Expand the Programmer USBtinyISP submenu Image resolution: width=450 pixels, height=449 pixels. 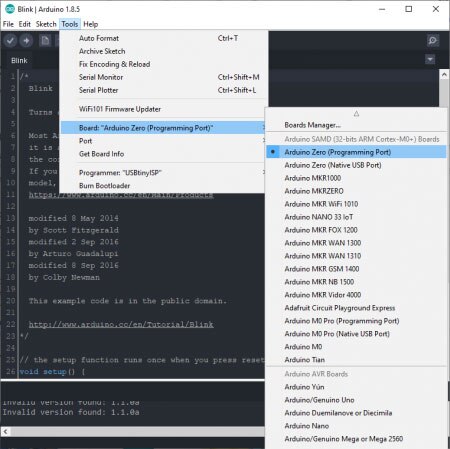click(x=163, y=173)
